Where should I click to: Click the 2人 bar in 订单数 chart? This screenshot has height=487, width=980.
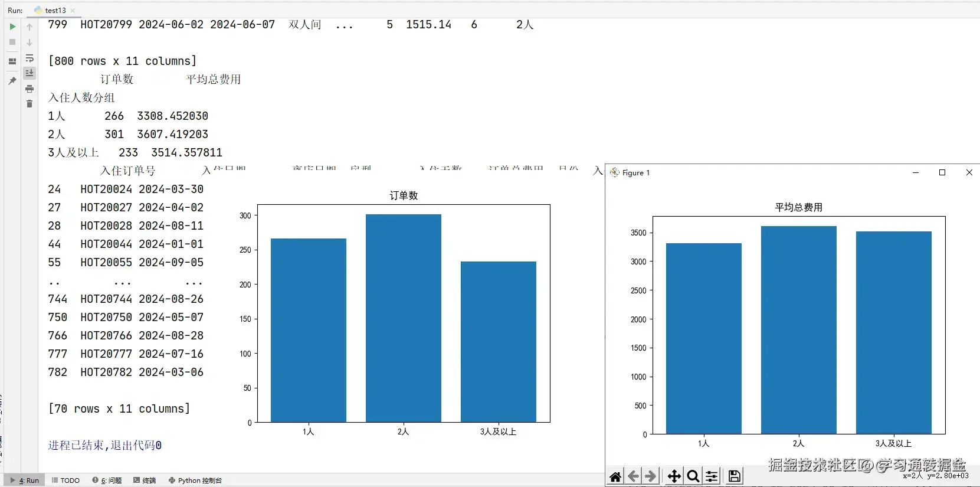(x=404, y=318)
